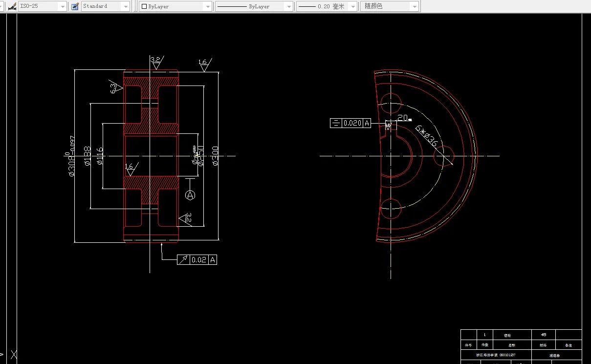This screenshot has width=591, height=364.
Task: Select the 45 material cell in title block
Action: [544, 335]
